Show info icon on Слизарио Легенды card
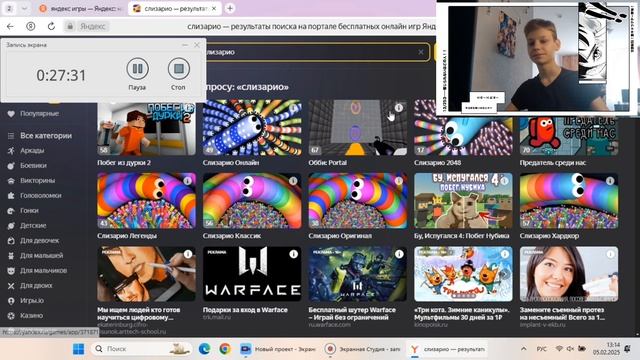This screenshot has height=360, width=640. [x=188, y=181]
